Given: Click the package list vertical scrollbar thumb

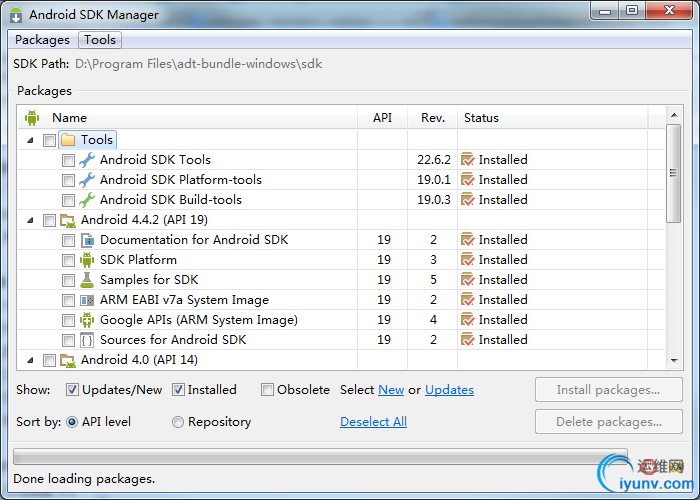Looking at the screenshot, I should [x=674, y=173].
